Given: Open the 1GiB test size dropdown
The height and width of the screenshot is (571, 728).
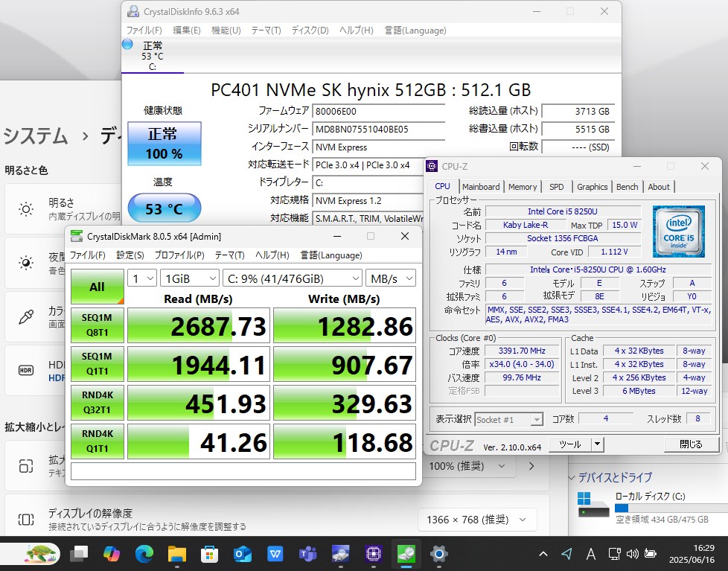Looking at the screenshot, I should point(189,278).
